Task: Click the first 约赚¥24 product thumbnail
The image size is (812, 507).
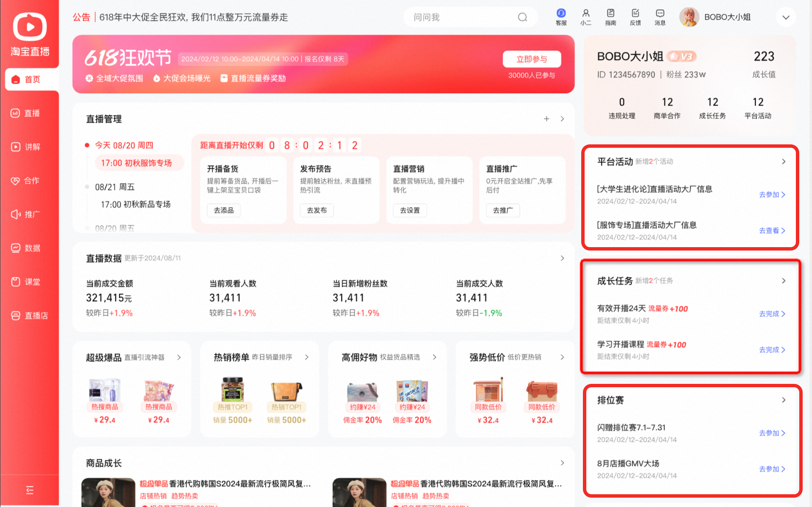Action: coord(362,392)
